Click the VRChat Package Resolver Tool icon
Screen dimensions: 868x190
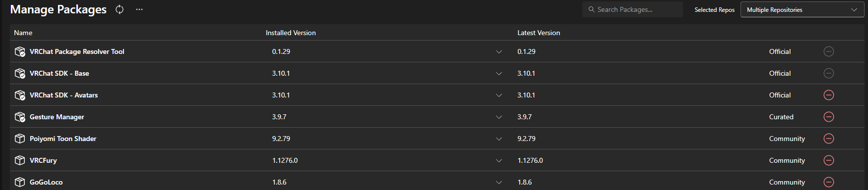click(x=20, y=51)
